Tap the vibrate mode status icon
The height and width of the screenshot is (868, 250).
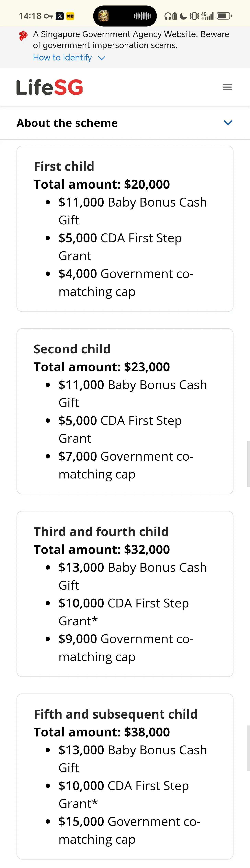194,16
